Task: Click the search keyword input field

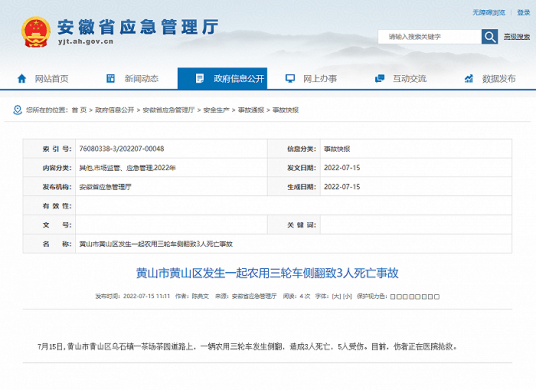Action: (430, 37)
